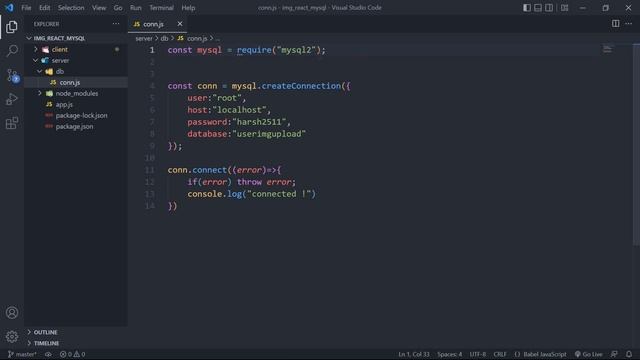640x360 pixels.
Task: Change Spaces: 4 indentation setting
Action: (450, 354)
